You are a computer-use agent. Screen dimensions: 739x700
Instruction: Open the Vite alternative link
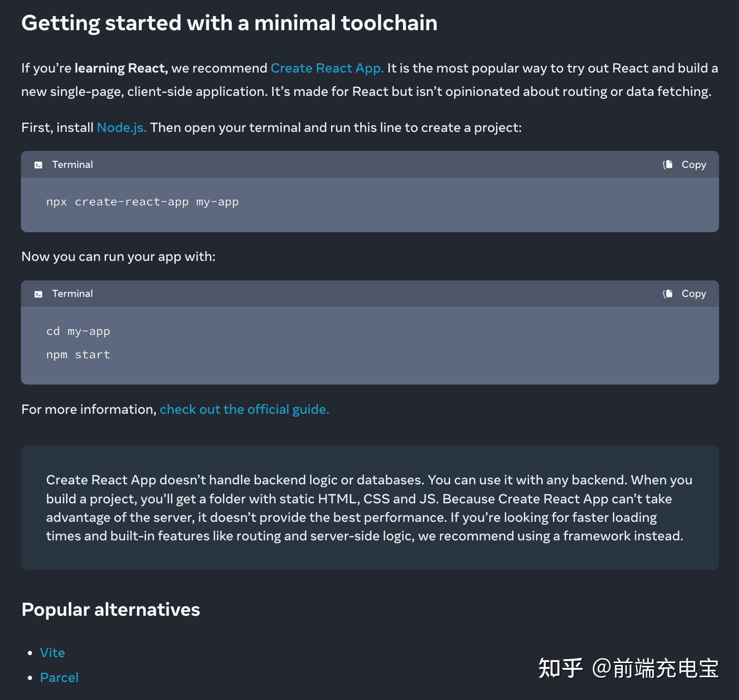coord(52,653)
